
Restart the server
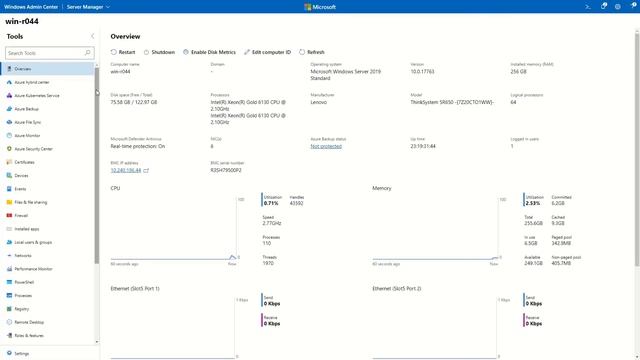tap(123, 52)
